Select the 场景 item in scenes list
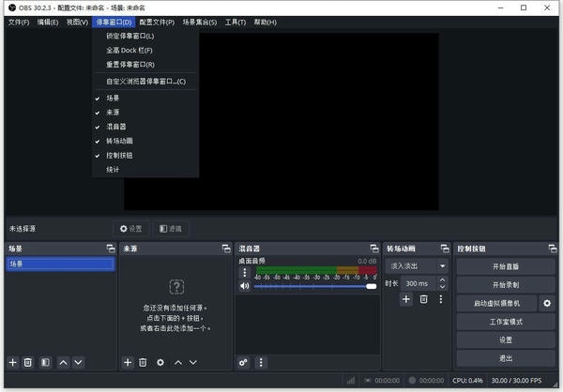 pyautogui.click(x=60, y=264)
